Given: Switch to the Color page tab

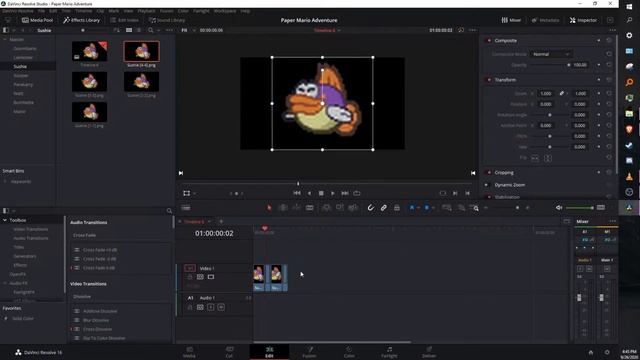Looking at the screenshot, I should [349, 352].
